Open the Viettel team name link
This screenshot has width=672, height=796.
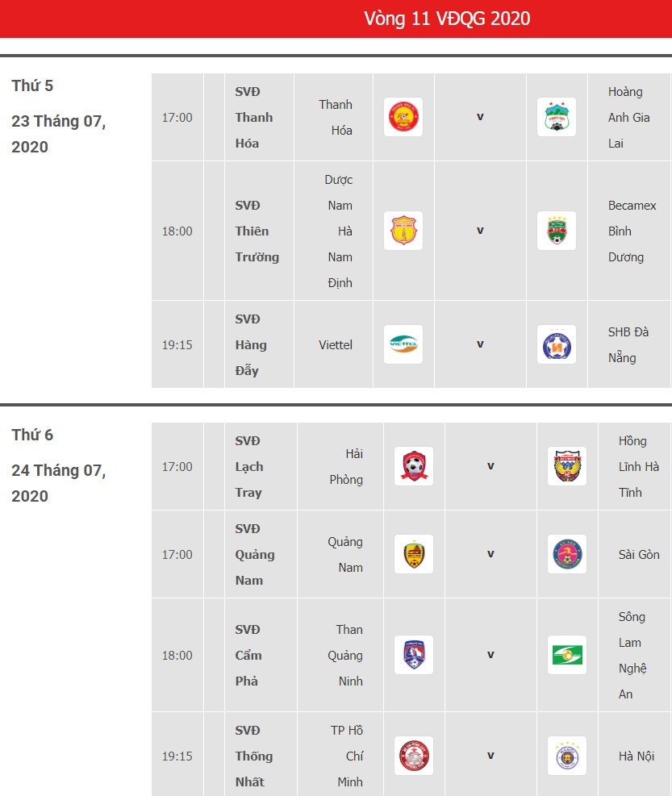[x=336, y=344]
